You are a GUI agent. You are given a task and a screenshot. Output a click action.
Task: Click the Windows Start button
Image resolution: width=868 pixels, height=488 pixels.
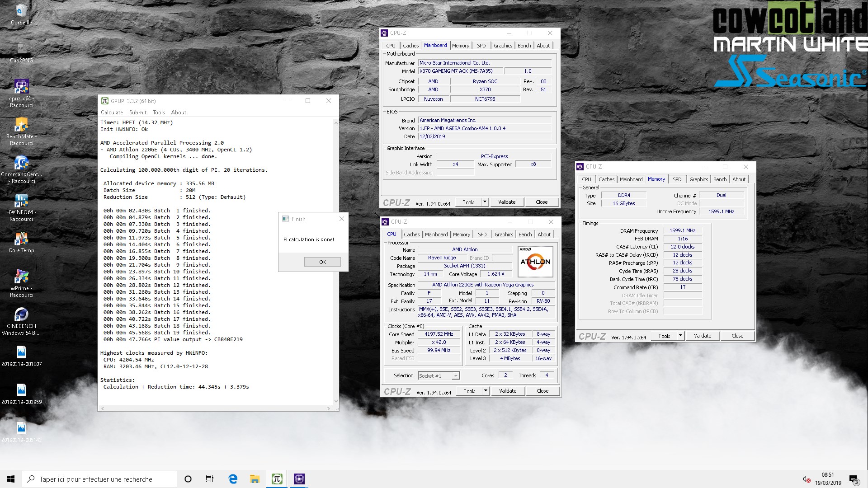[11, 479]
